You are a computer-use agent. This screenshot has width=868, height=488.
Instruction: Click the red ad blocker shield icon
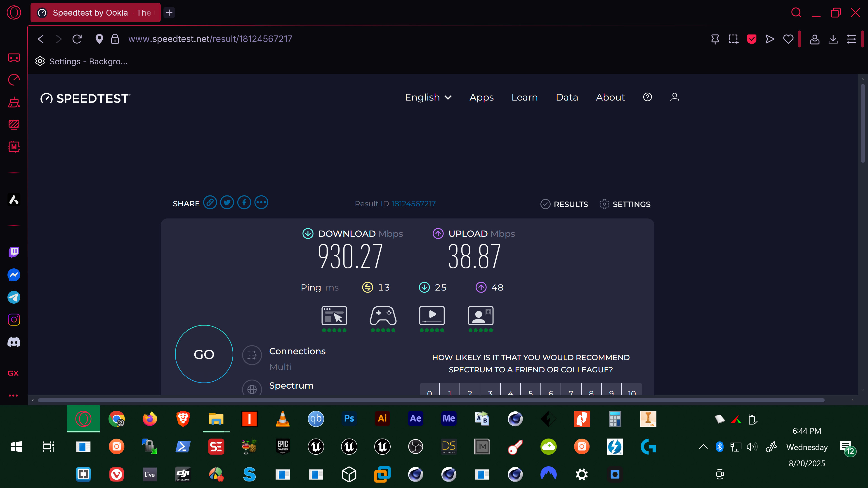pyautogui.click(x=752, y=39)
